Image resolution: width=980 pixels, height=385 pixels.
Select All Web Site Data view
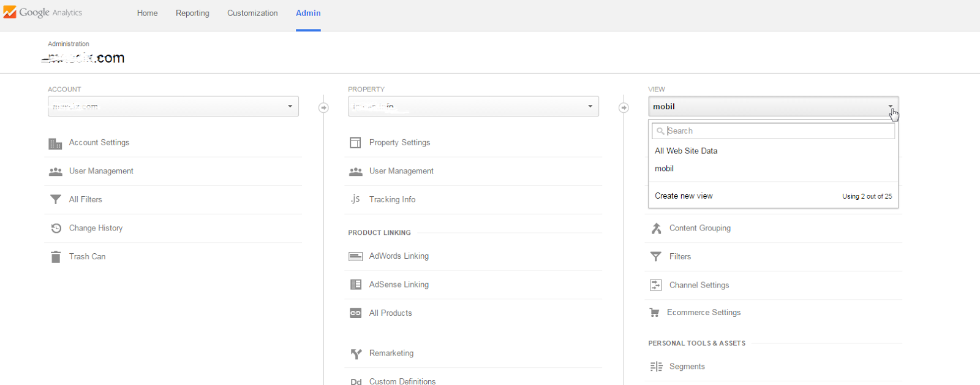686,151
